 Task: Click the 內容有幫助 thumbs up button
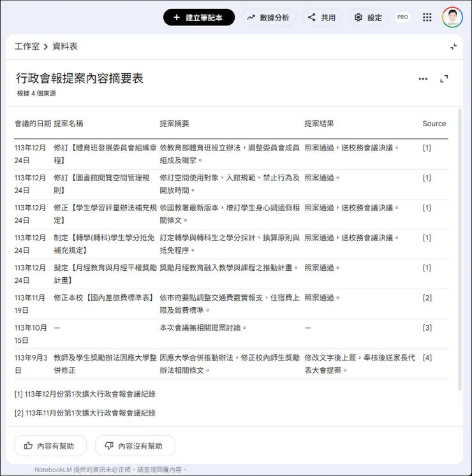(x=50, y=445)
